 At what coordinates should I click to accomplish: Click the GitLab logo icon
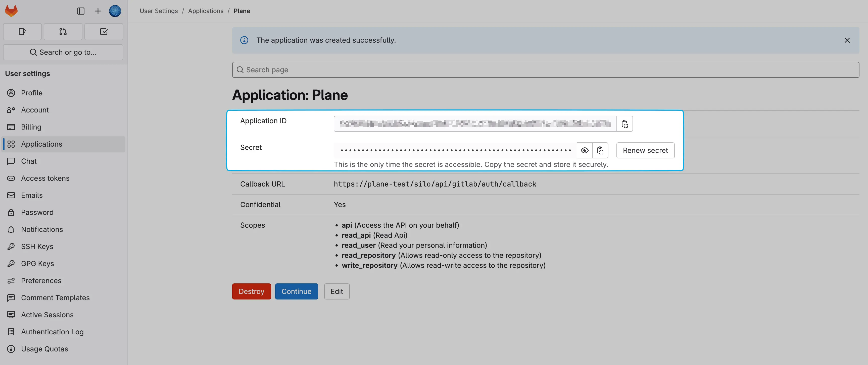pos(11,11)
